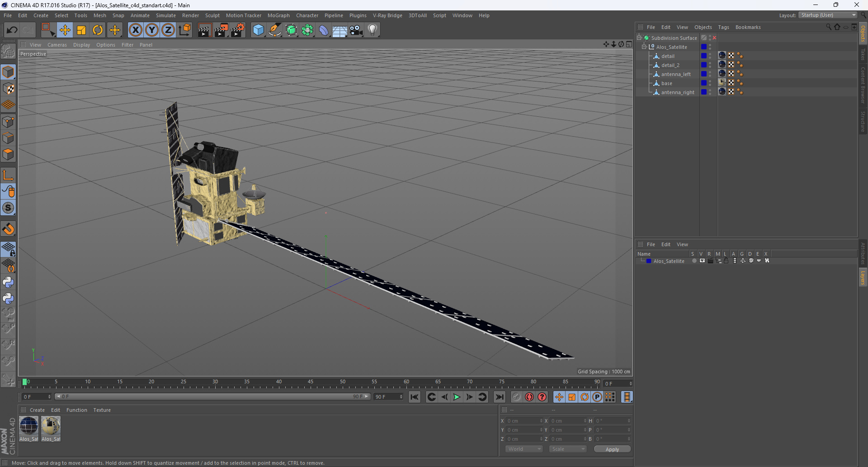The height and width of the screenshot is (467, 868).
Task: Click the first Python script icon
Action: pyautogui.click(x=8, y=282)
